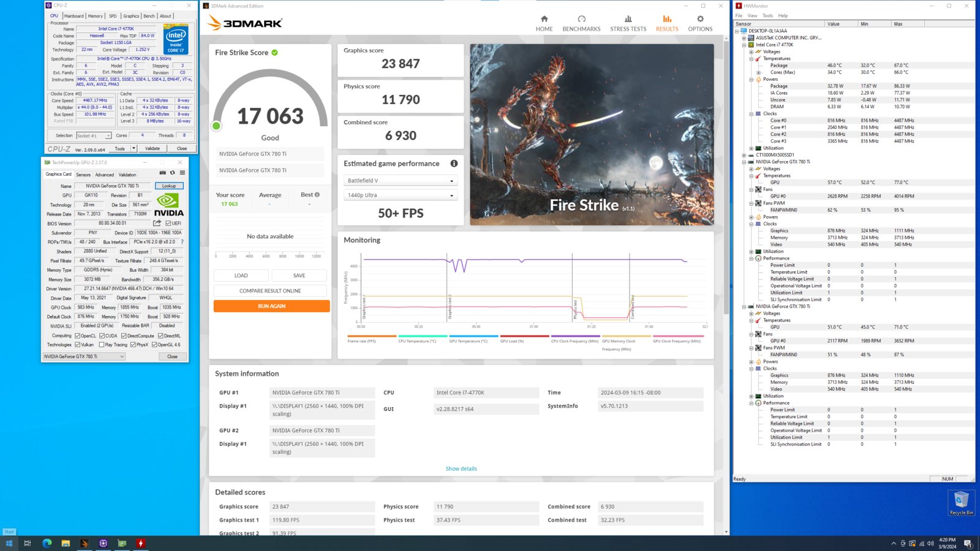Click the GPU Memory Clock yellow legend bar
Screen dimensions: 980x551
tap(626, 336)
